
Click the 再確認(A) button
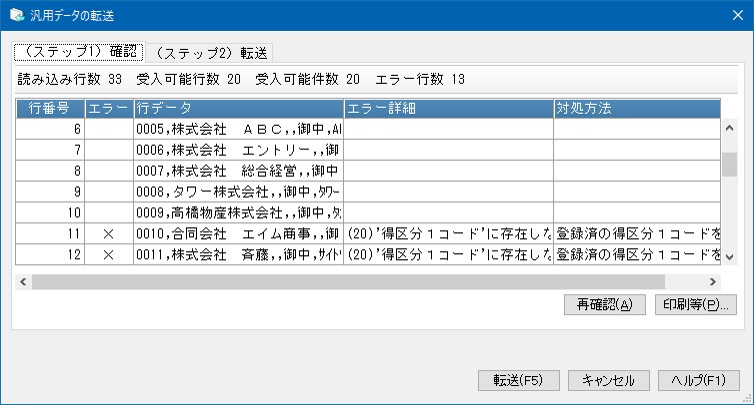coord(598,304)
